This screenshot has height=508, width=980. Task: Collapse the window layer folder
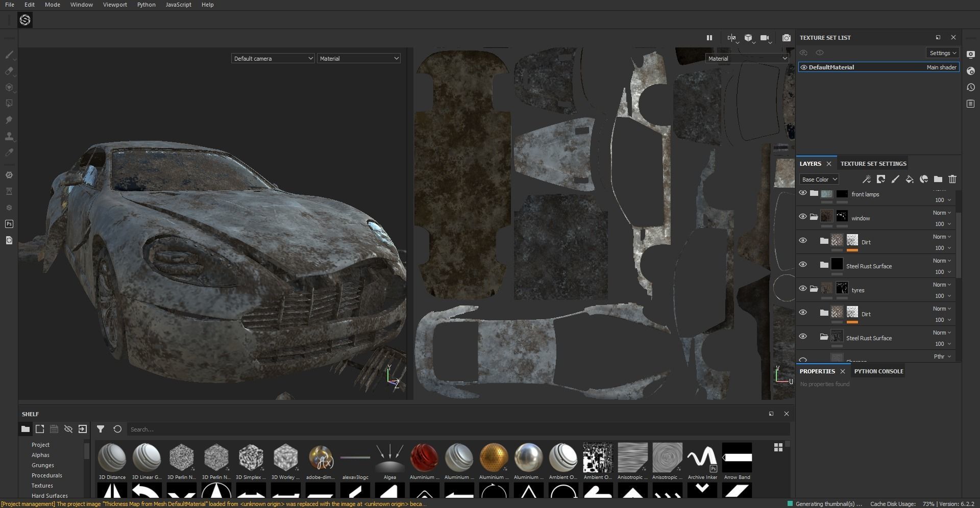pos(814,217)
